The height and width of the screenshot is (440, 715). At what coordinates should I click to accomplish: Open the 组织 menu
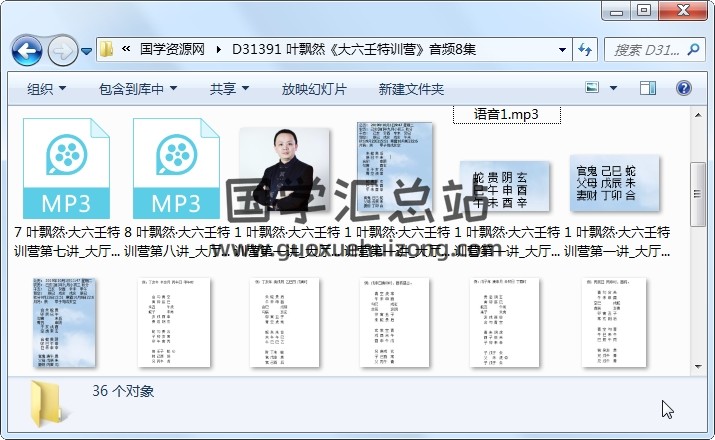point(46,89)
